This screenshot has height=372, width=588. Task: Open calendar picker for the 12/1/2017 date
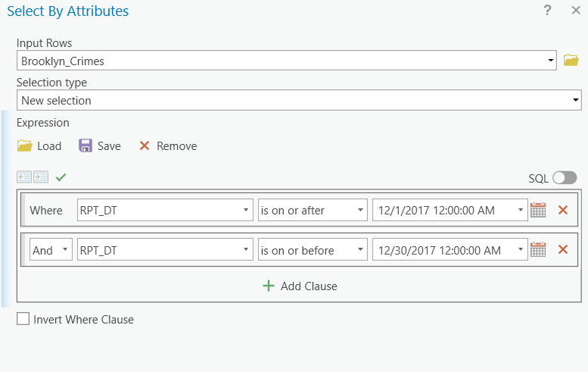[x=538, y=210]
